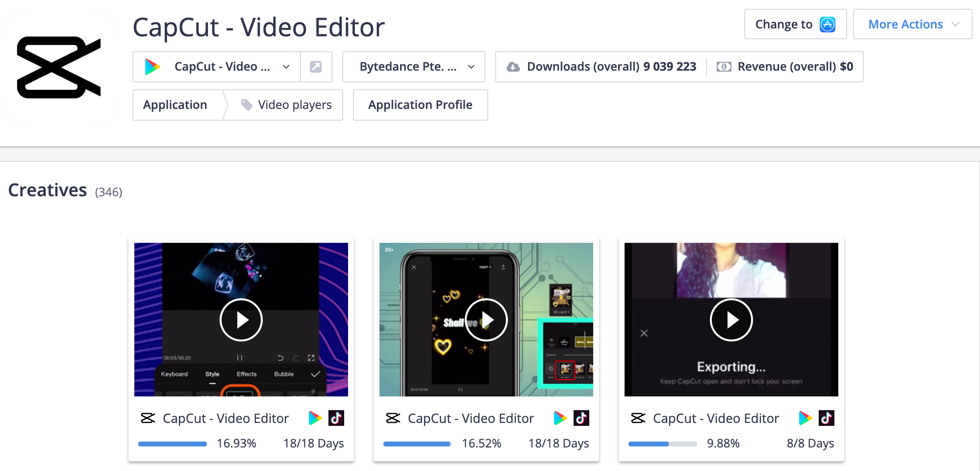
Task: Click CapCut - Video Editor title on 16.93% card
Action: click(x=226, y=419)
